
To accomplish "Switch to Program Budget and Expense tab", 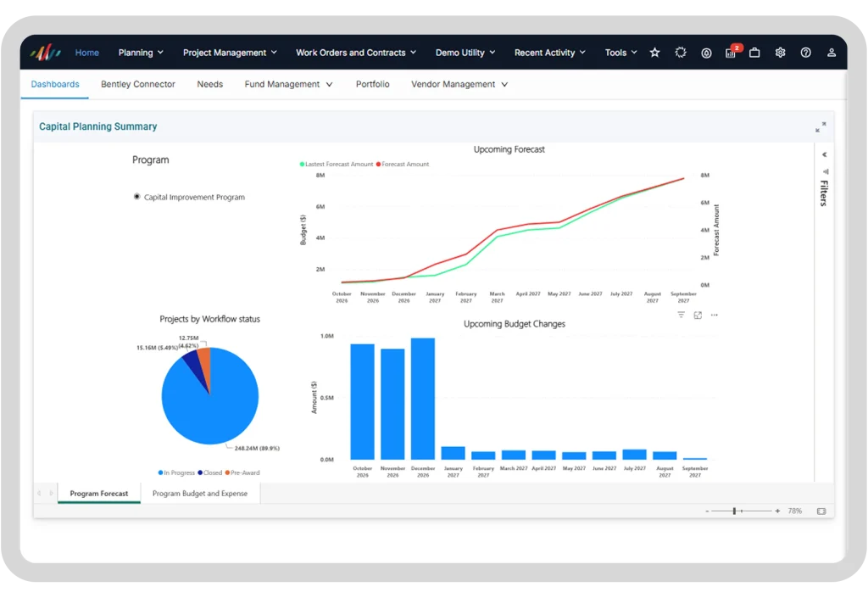I will (x=200, y=494).
